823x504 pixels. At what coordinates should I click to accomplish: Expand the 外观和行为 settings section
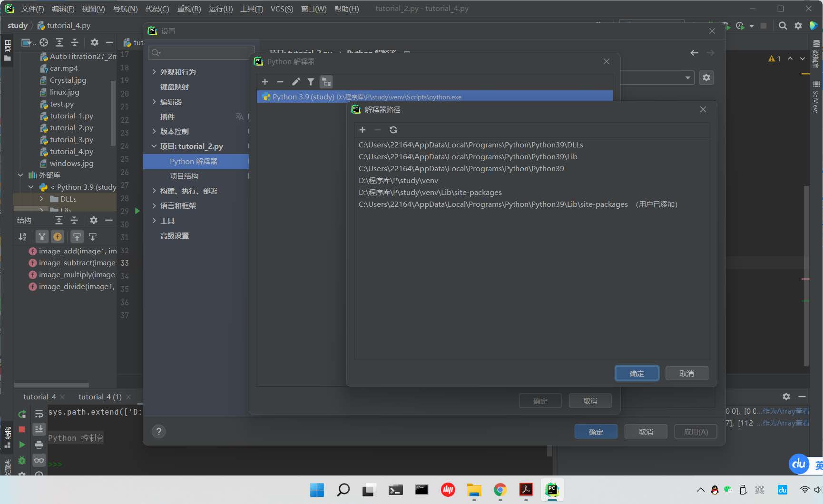(154, 72)
